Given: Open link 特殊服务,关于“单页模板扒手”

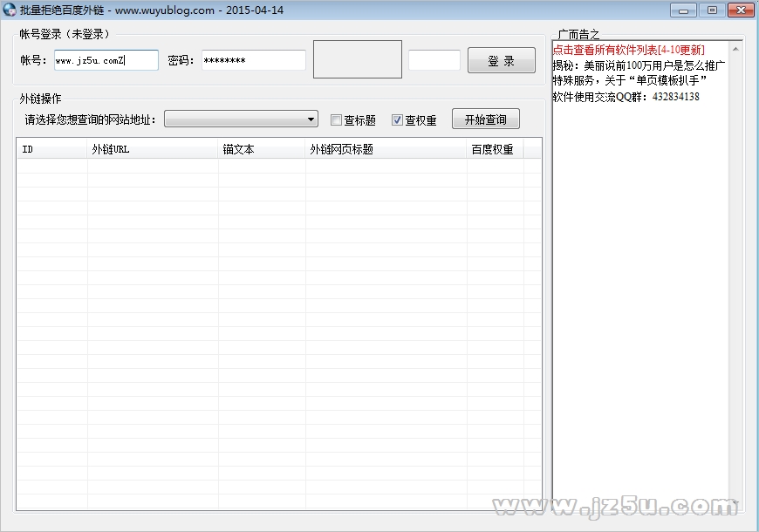Looking at the screenshot, I should [629, 81].
